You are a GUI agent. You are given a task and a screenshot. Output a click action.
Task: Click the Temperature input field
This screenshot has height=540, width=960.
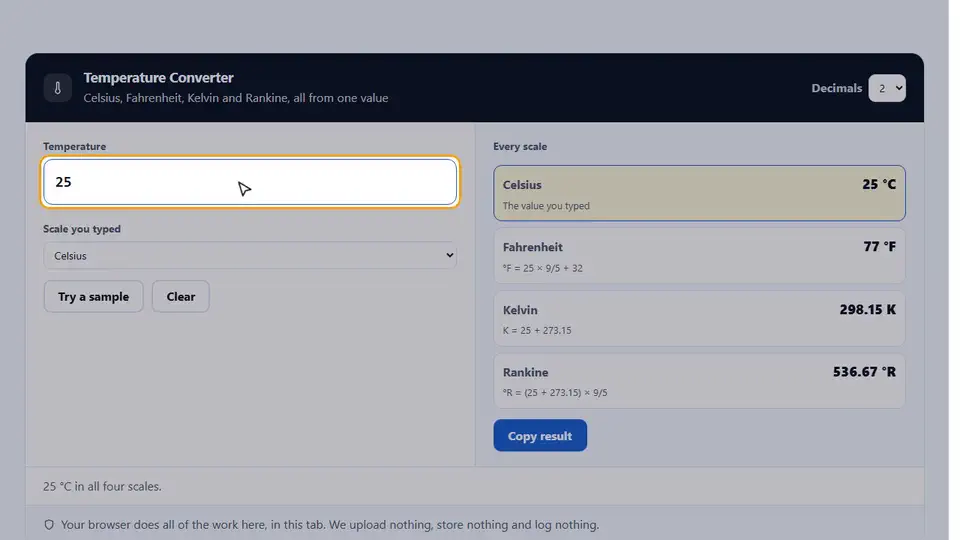click(250, 182)
